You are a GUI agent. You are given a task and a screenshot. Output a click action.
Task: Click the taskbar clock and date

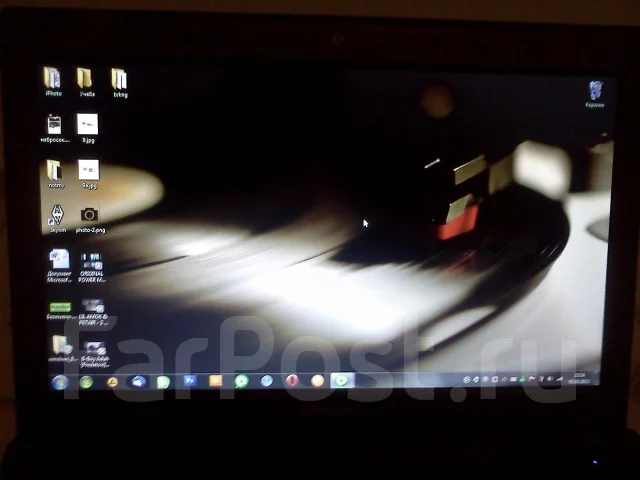[580, 378]
